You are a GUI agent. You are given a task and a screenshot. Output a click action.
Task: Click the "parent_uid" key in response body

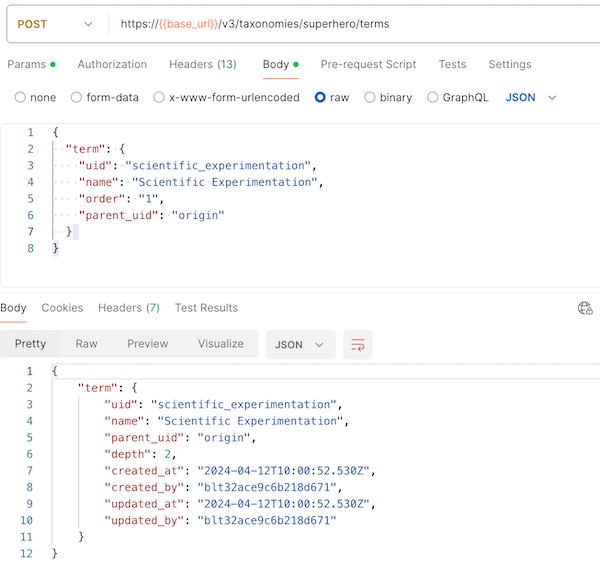pos(144,437)
